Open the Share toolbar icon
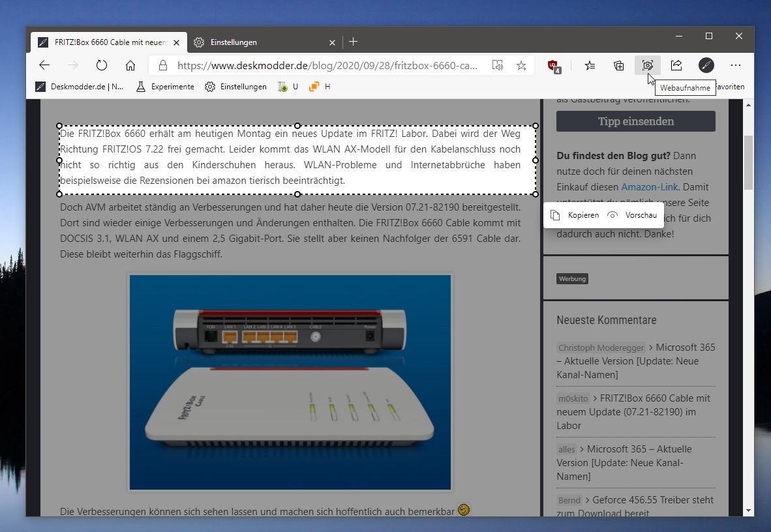 pos(676,65)
